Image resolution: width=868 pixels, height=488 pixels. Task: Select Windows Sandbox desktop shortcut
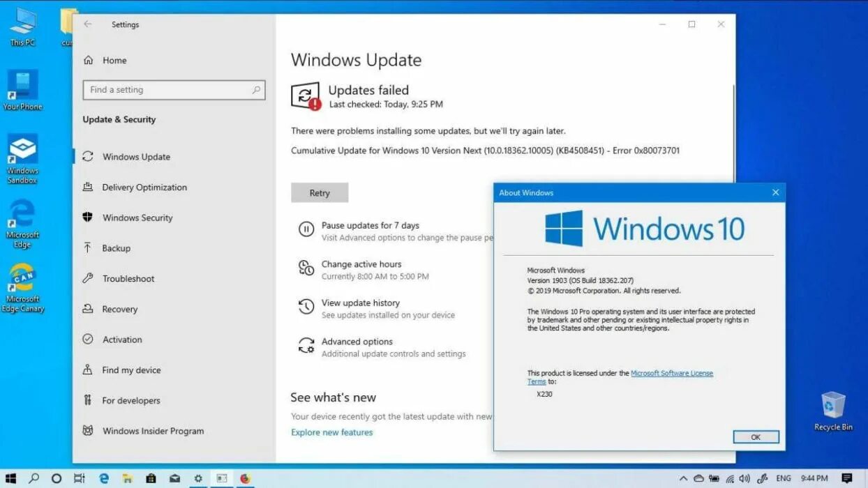22,159
